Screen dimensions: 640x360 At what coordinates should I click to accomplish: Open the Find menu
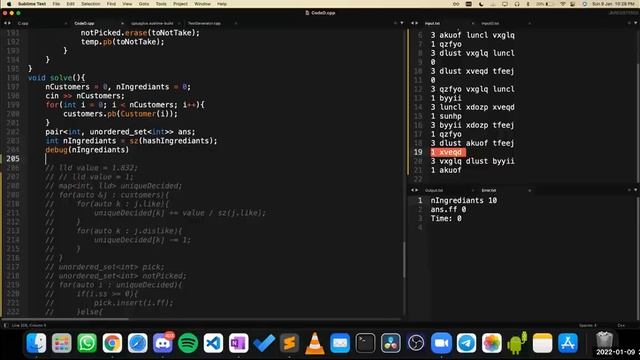tap(111, 4)
